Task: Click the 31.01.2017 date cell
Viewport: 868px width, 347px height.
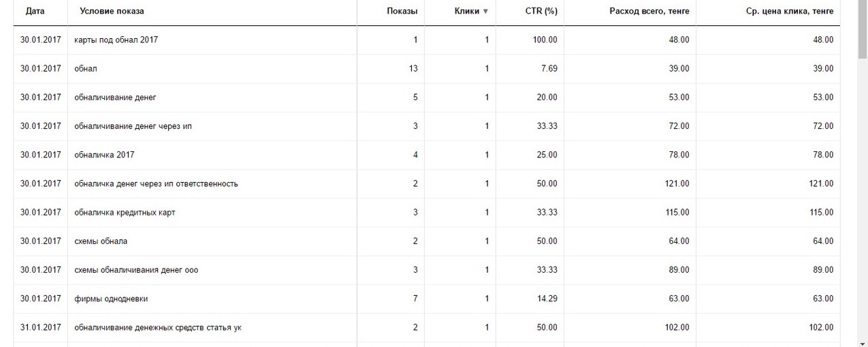Action: click(x=40, y=328)
